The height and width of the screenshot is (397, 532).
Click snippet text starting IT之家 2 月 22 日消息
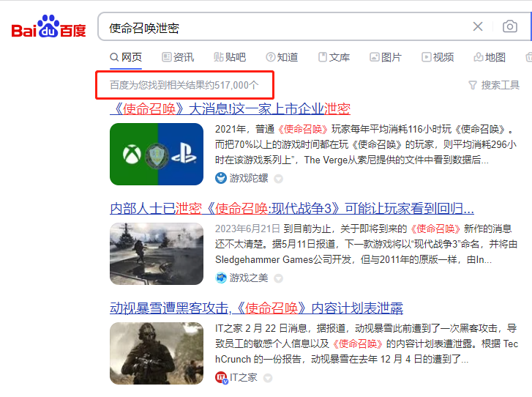click(x=367, y=344)
